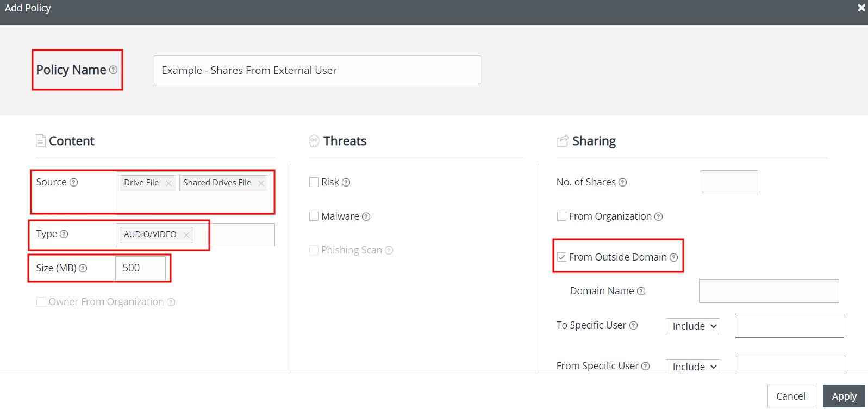The width and height of the screenshot is (868, 409).
Task: Click help icon beside No. of Shares
Action: (x=623, y=183)
